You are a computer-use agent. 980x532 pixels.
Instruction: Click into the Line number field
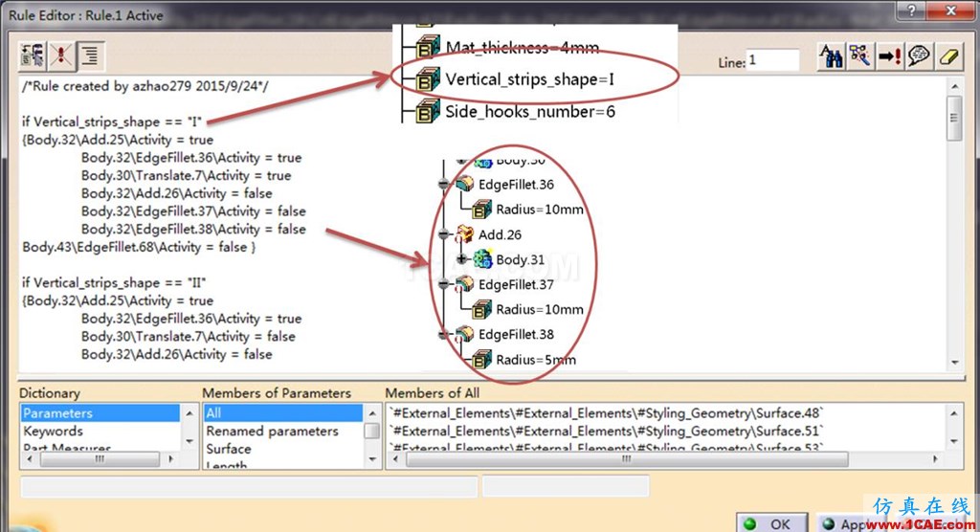coord(773,60)
